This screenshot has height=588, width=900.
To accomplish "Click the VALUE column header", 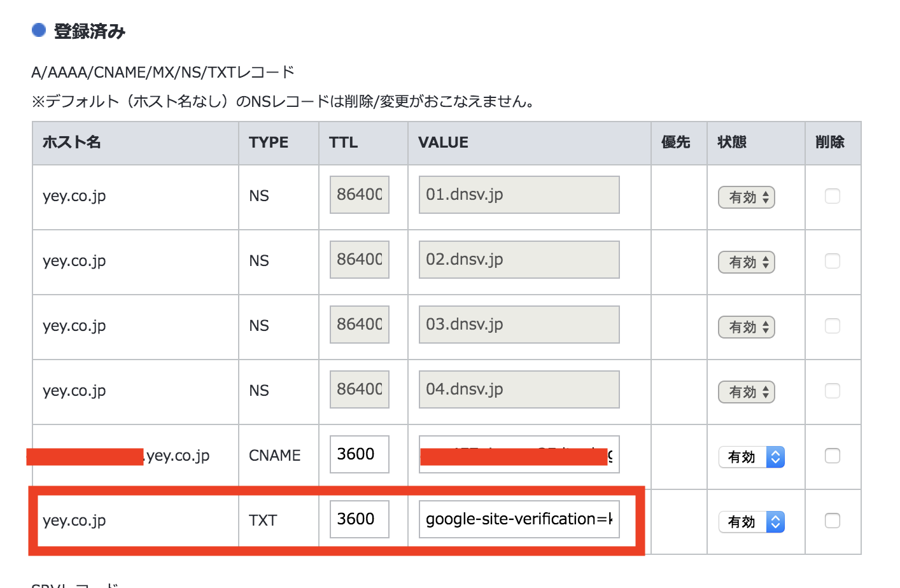I will click(443, 143).
